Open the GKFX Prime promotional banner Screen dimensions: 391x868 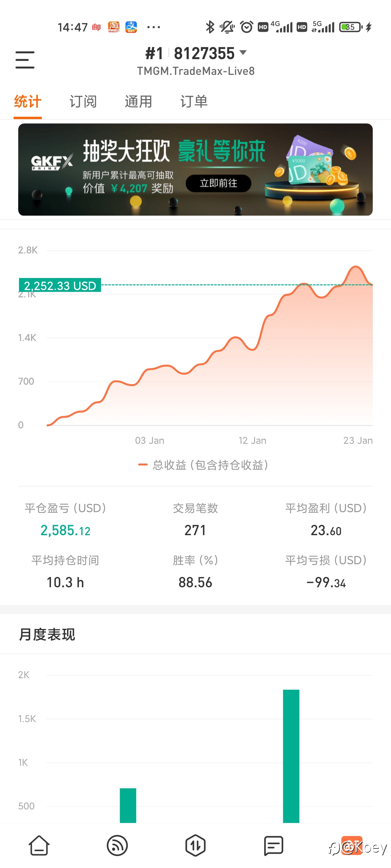[195, 170]
